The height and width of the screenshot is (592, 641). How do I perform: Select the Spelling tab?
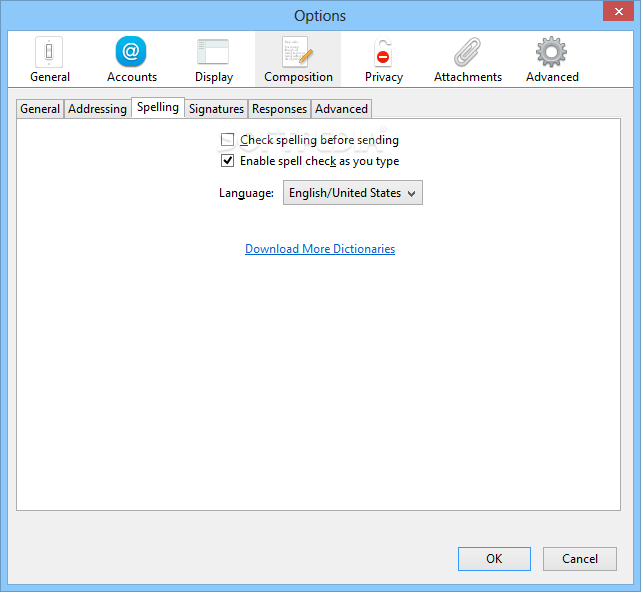coord(158,108)
